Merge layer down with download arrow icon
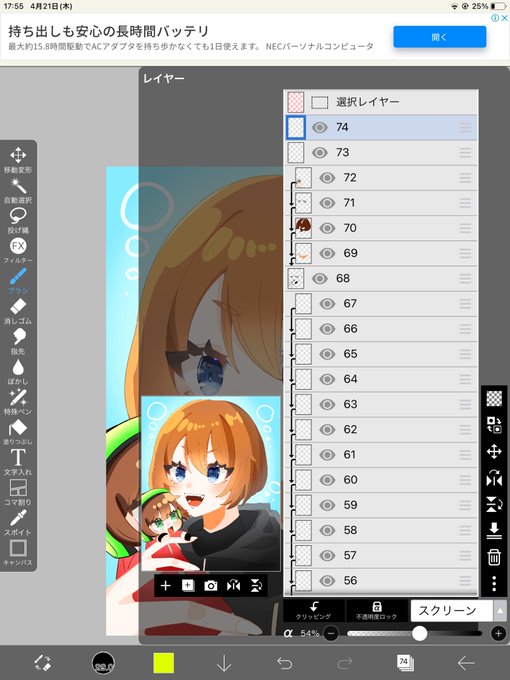 point(494,531)
